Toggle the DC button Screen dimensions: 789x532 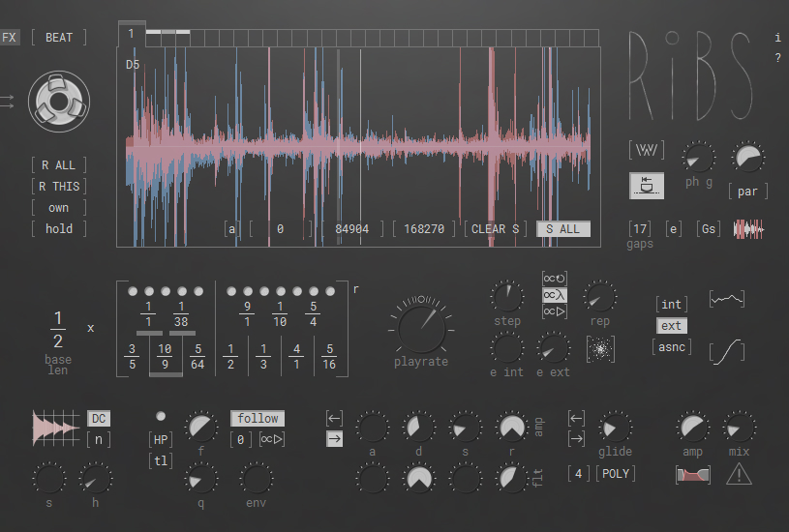[99, 419]
